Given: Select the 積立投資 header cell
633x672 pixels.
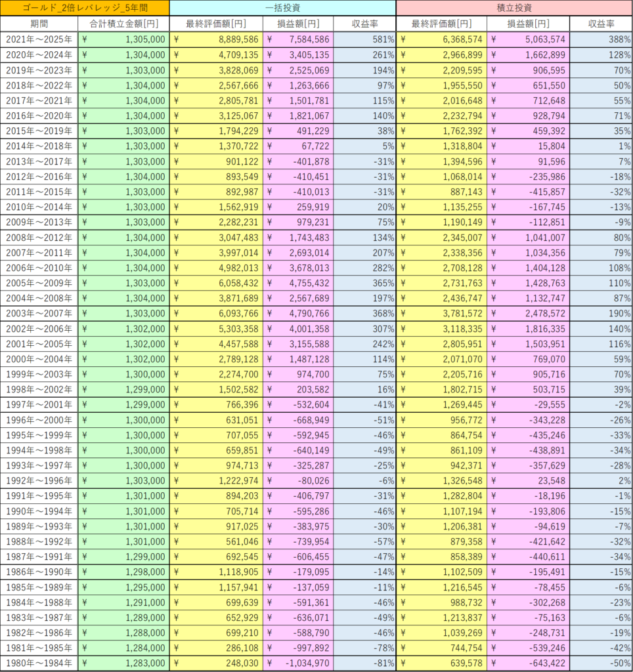Looking at the screenshot, I should click(514, 8).
